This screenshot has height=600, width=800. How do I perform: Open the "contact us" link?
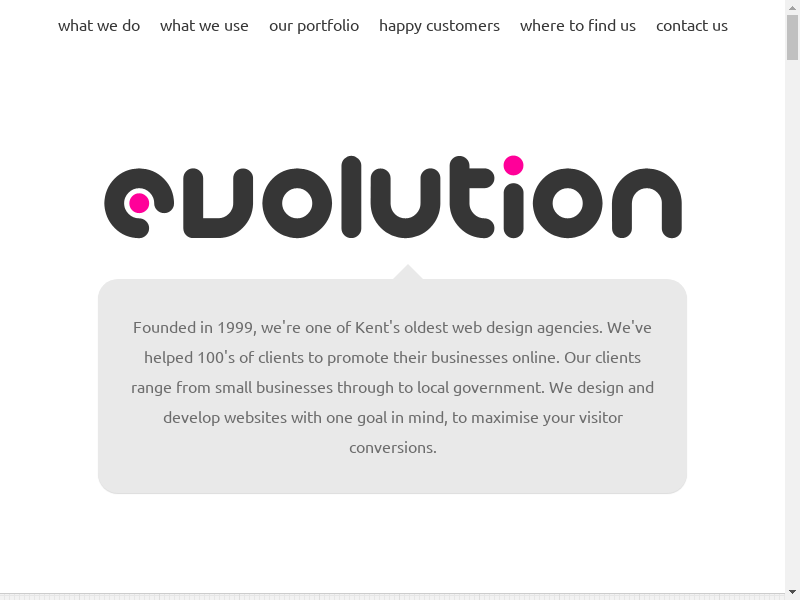click(x=692, y=26)
